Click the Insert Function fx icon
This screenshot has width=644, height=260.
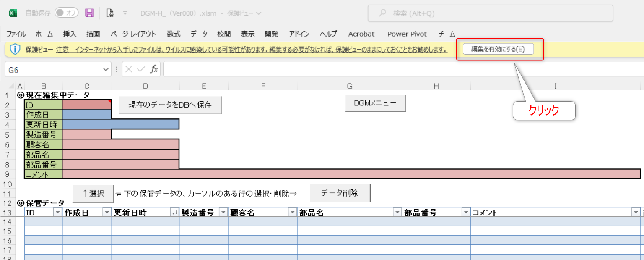tap(153, 69)
